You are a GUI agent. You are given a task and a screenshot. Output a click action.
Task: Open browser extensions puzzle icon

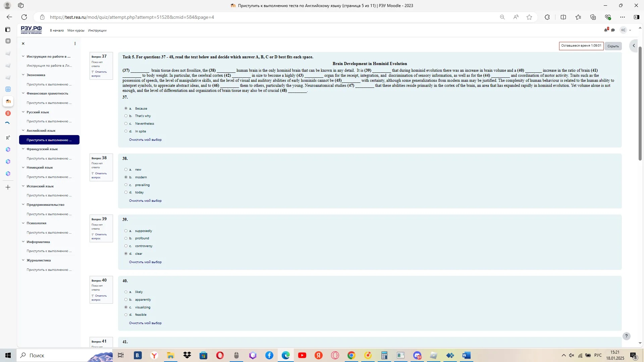pos(547,17)
